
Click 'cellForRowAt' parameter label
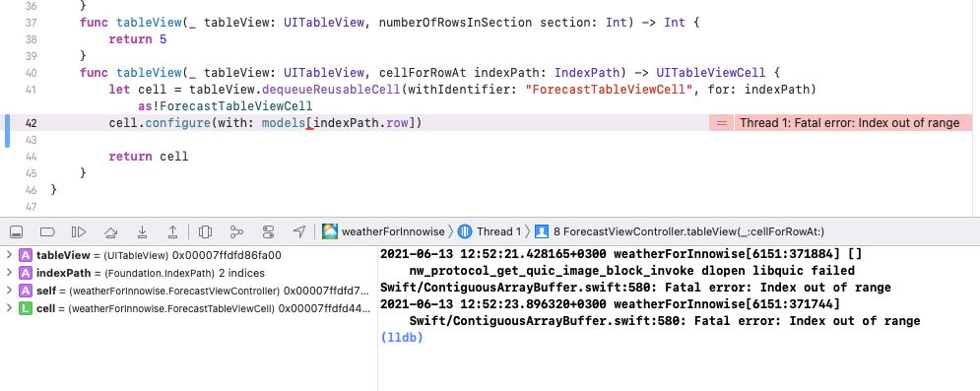click(x=423, y=73)
